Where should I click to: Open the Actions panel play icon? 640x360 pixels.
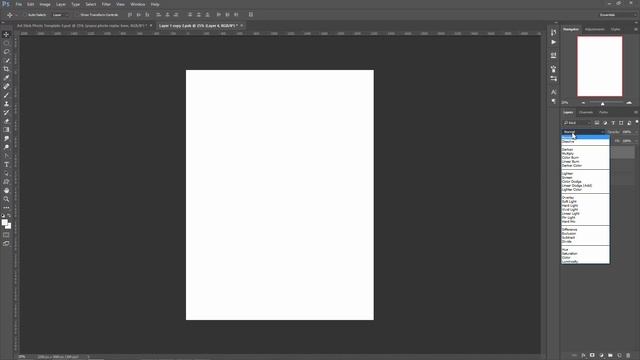553,42
